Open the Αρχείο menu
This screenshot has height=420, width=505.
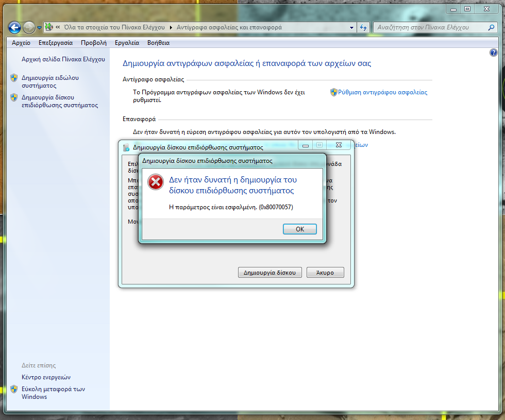(x=21, y=43)
